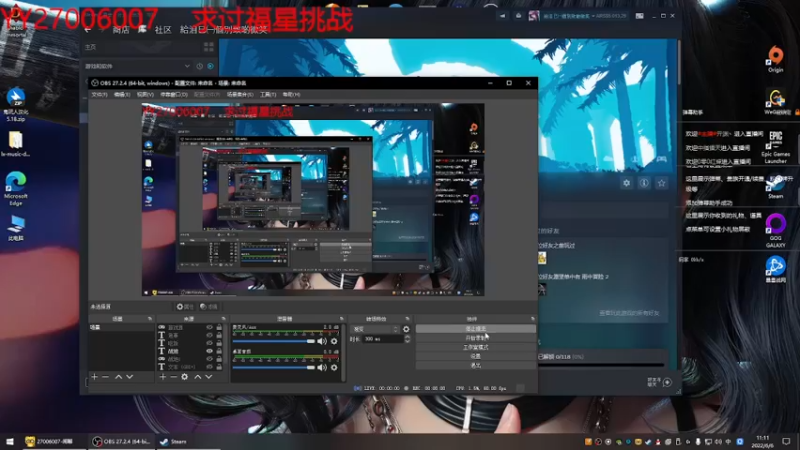Open the OBS Docks menu
This screenshot has height=450, width=800.
[x=174, y=95]
